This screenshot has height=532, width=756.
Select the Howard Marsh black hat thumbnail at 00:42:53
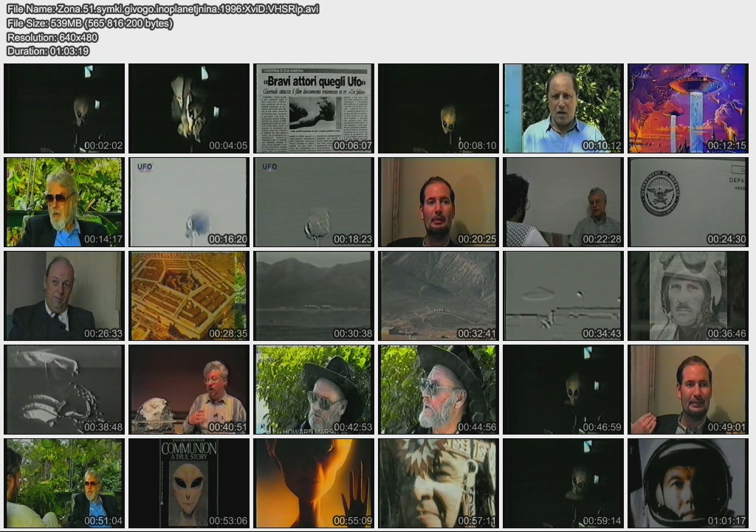(x=314, y=389)
